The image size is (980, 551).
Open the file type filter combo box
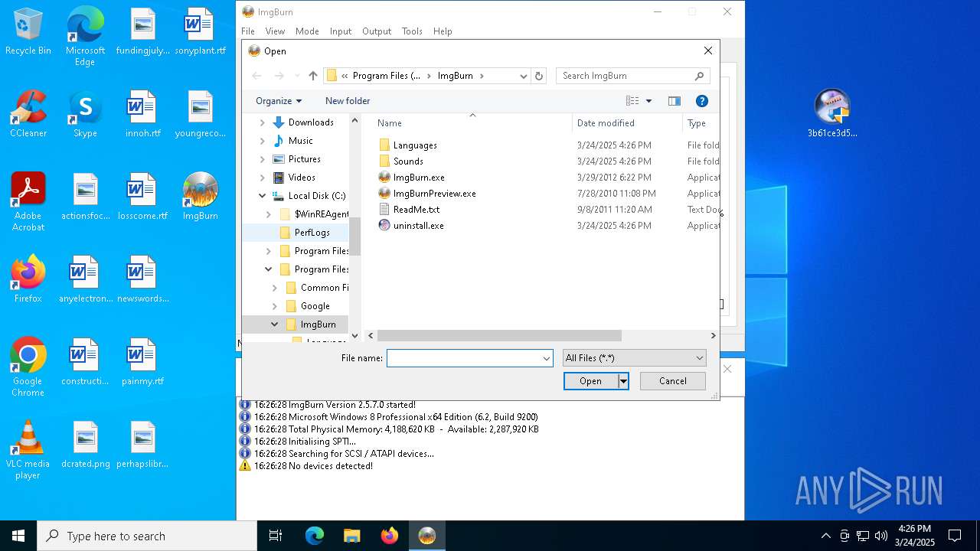(634, 358)
